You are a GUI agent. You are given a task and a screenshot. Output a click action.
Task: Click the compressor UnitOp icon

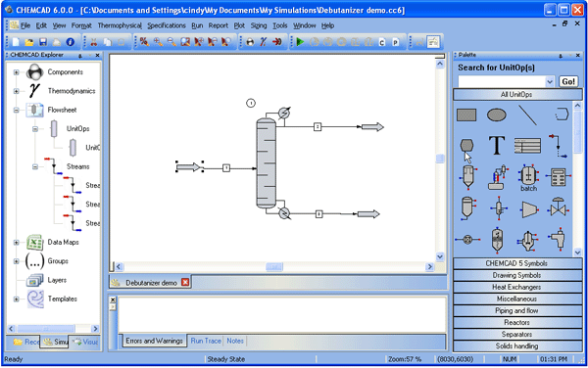[529, 209]
